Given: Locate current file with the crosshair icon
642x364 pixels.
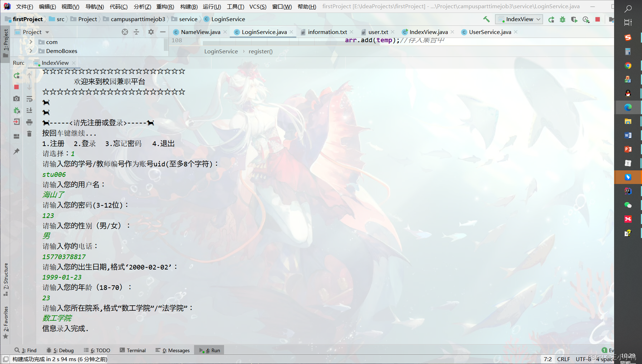Looking at the screenshot, I should [x=125, y=32].
